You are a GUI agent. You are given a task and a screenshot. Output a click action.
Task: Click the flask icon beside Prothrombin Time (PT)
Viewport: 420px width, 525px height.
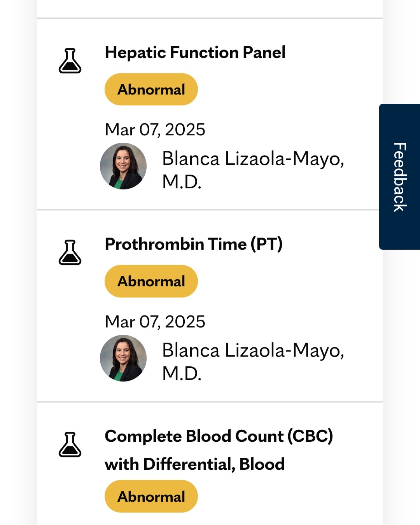click(x=70, y=252)
